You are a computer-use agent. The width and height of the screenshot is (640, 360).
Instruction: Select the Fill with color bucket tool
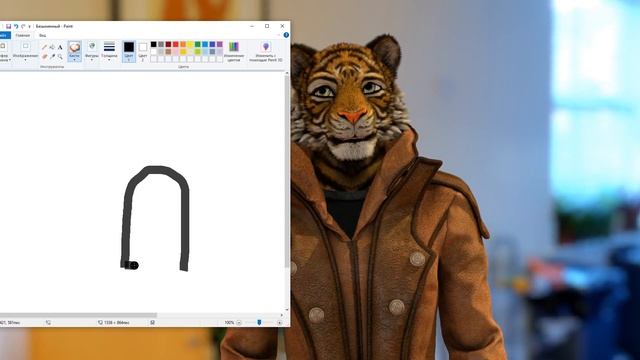pos(52,47)
